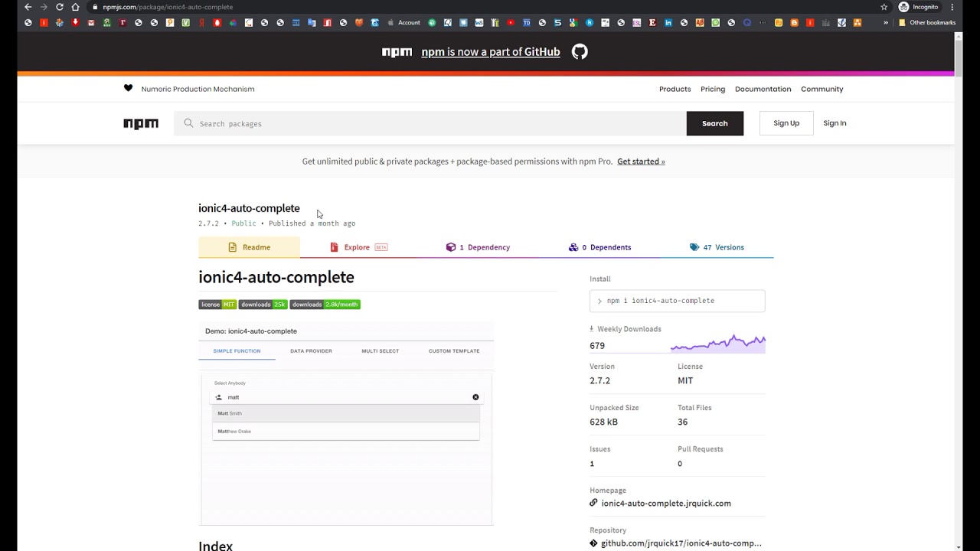Follow the 'Get started »' link
Screen dimensions: 980x551
pos(641,161)
